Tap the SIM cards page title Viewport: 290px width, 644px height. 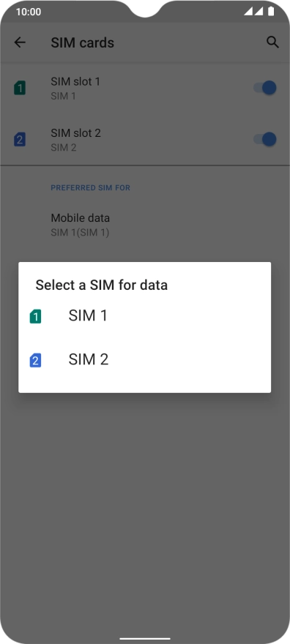point(83,42)
